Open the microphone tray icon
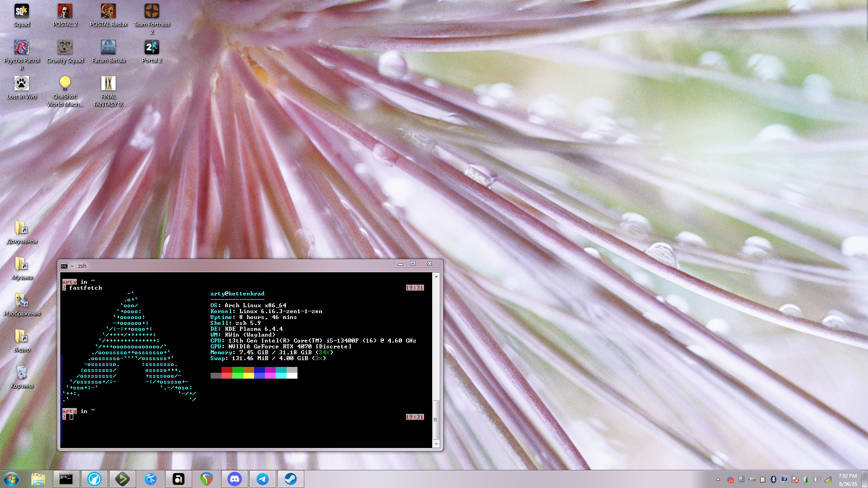Viewport: 868px width, 488px height. point(741,479)
